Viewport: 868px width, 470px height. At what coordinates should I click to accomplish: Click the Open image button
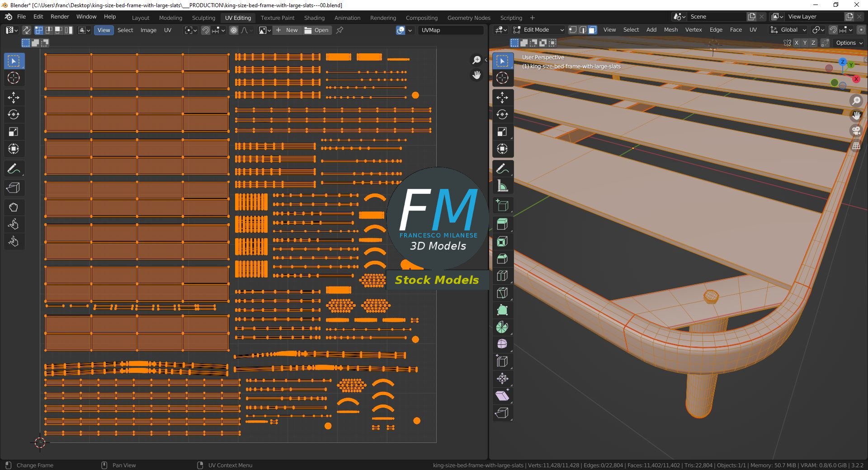pyautogui.click(x=317, y=30)
